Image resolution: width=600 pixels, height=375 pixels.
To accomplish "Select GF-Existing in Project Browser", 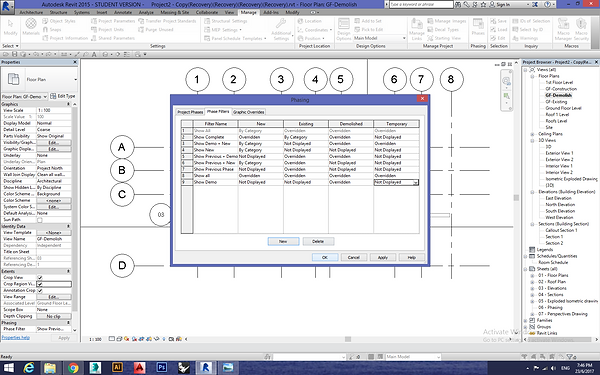I will [556, 102].
